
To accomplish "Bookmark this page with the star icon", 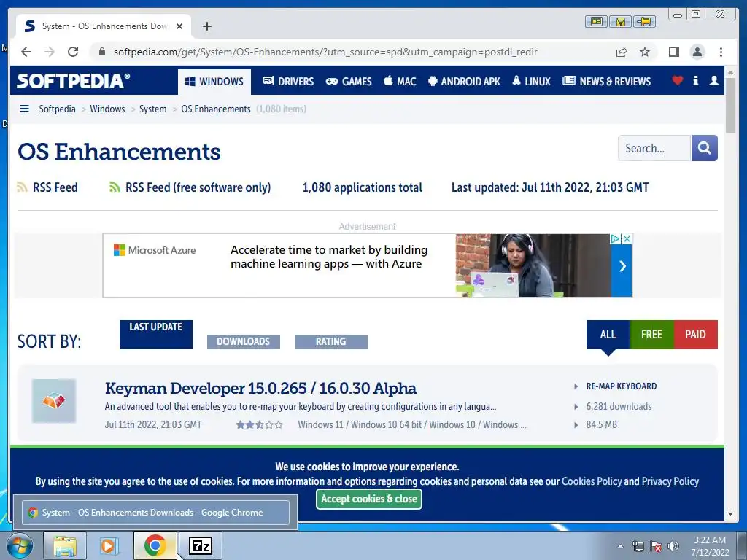I will 645,52.
